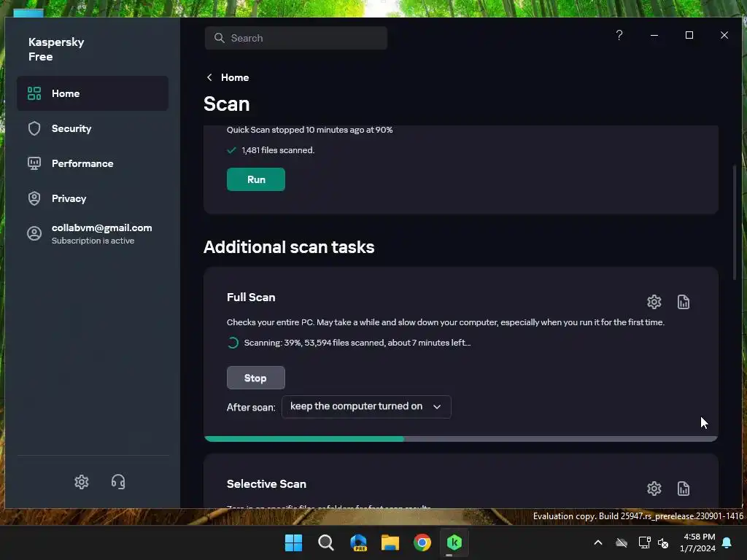
Task: Launch Microsoft Edge from the taskbar
Action: (x=358, y=542)
